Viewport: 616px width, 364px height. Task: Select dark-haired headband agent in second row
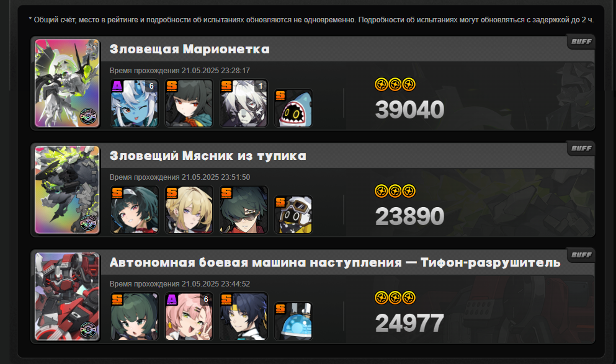pos(135,210)
